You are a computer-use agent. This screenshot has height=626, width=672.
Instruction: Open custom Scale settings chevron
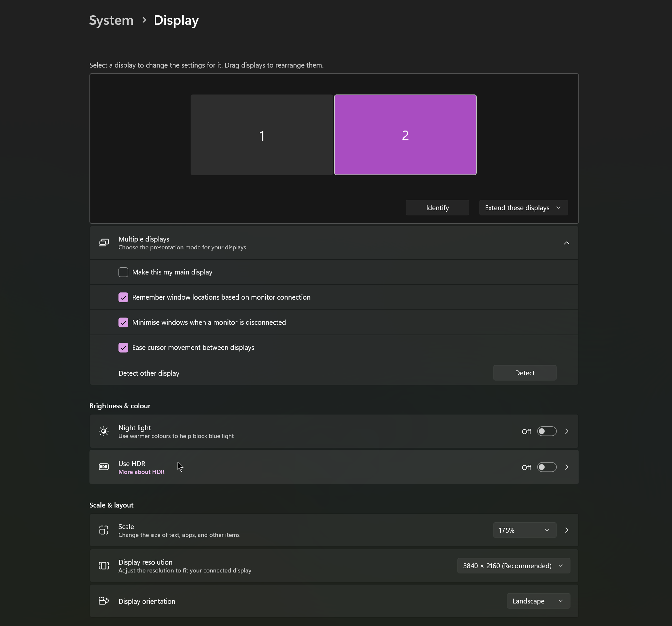coord(567,530)
